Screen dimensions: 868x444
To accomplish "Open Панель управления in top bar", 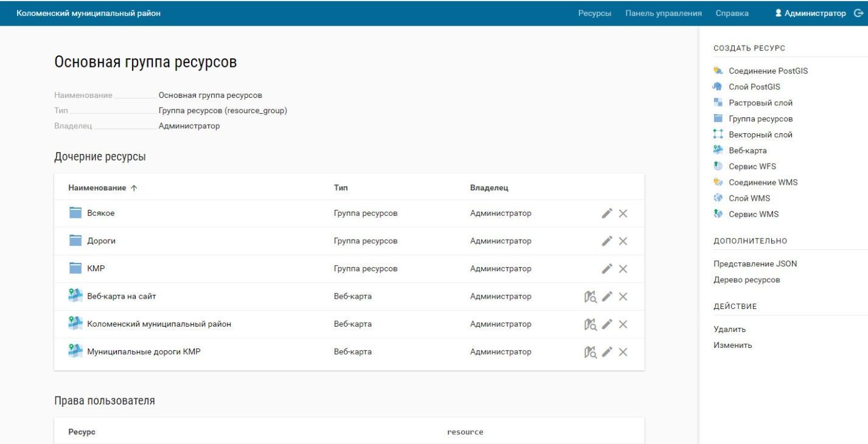I will (663, 13).
